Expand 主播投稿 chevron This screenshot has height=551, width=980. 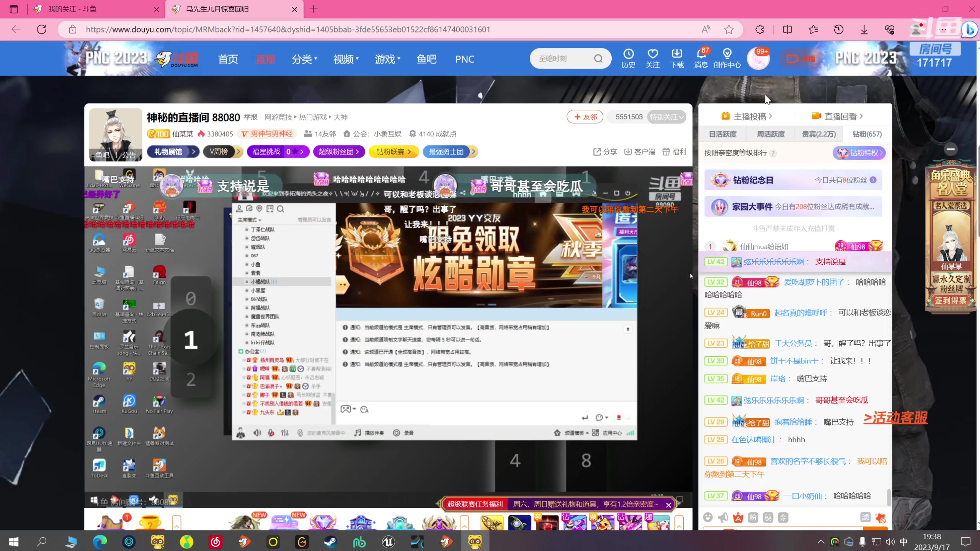tap(770, 116)
